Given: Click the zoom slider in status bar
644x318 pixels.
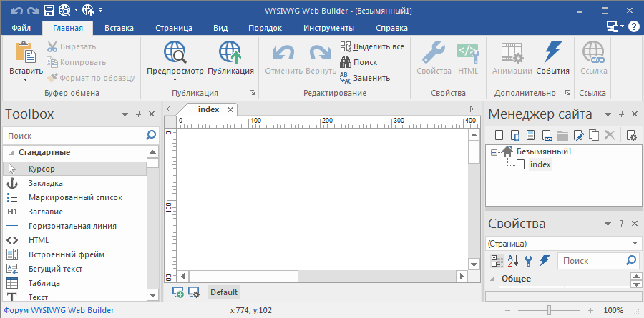Looking at the screenshot, I should pos(549,310).
